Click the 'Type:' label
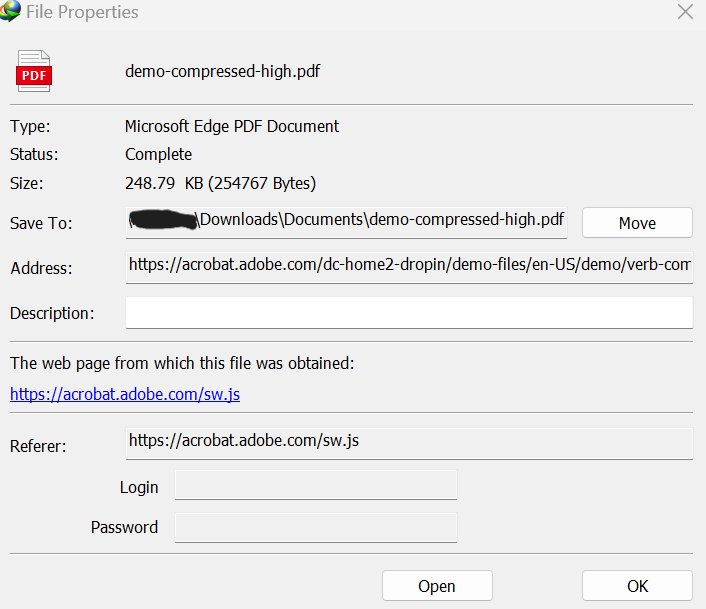The image size is (706, 609). pyautogui.click(x=30, y=126)
